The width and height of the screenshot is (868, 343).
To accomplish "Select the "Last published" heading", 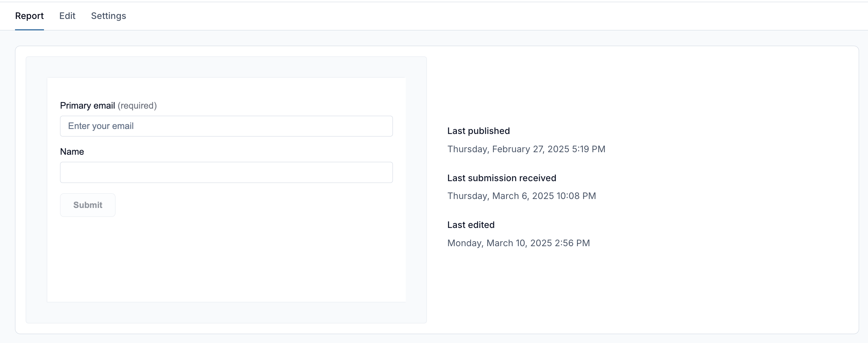I will coord(478,131).
